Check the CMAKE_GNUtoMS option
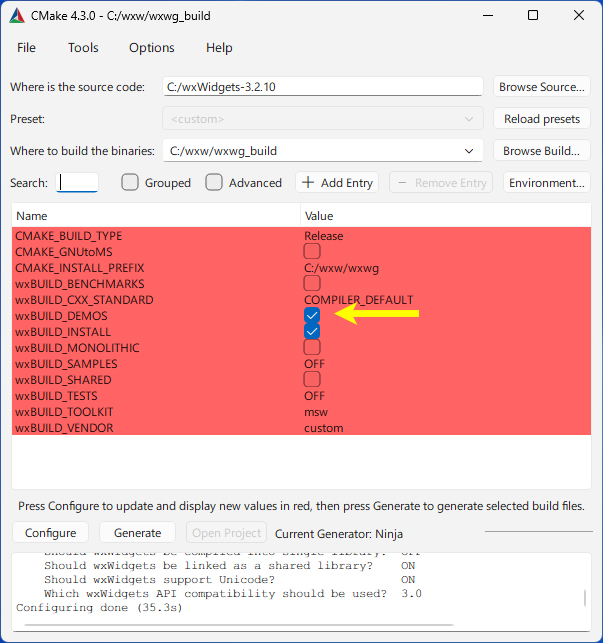The width and height of the screenshot is (603, 643). click(x=312, y=251)
